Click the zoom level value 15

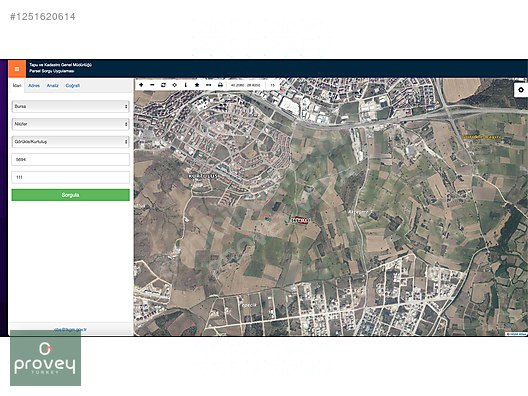(x=272, y=85)
